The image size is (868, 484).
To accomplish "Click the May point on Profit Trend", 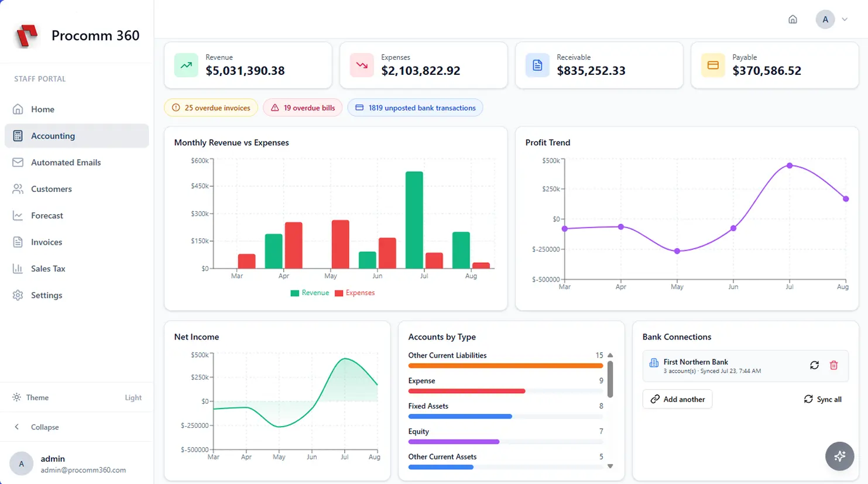I will click(x=677, y=251).
